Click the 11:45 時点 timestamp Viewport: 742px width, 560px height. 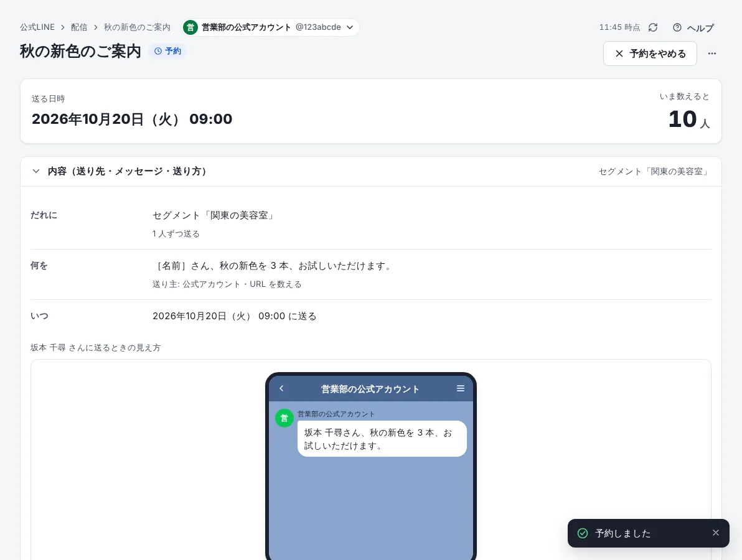coord(619,27)
